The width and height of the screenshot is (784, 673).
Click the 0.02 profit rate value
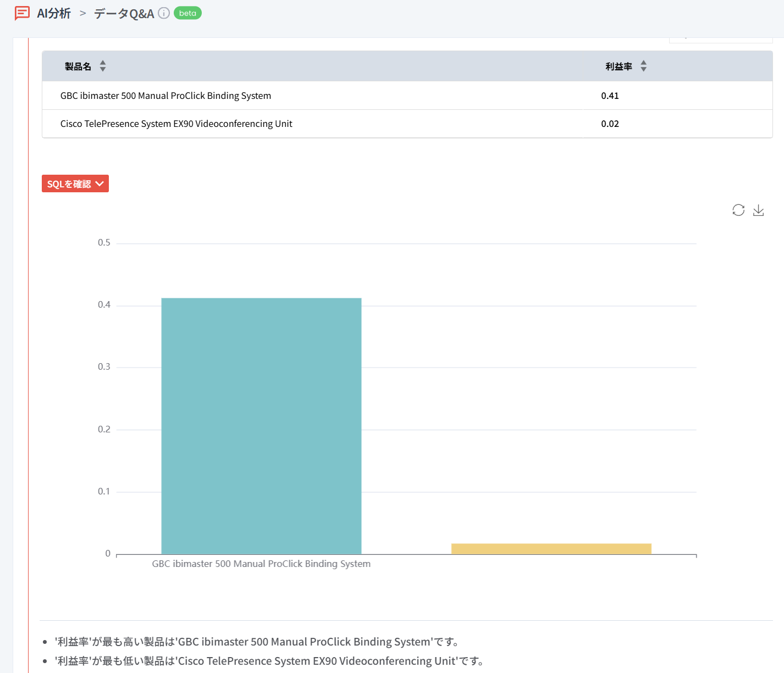[x=610, y=124]
